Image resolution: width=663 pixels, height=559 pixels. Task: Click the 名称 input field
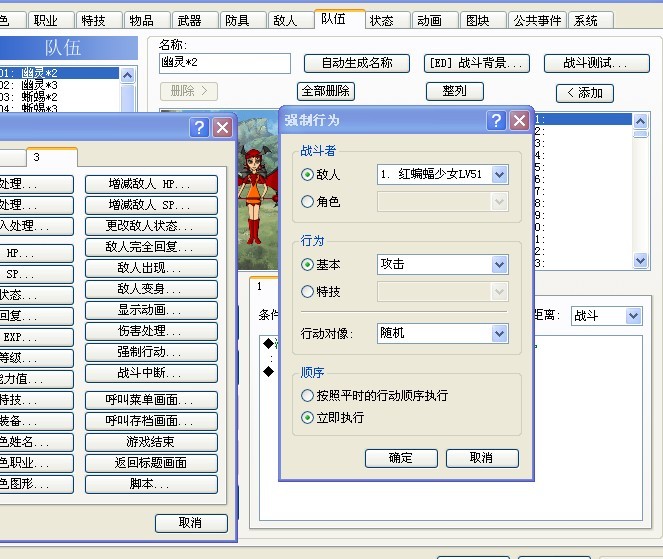pyautogui.click(x=225, y=63)
